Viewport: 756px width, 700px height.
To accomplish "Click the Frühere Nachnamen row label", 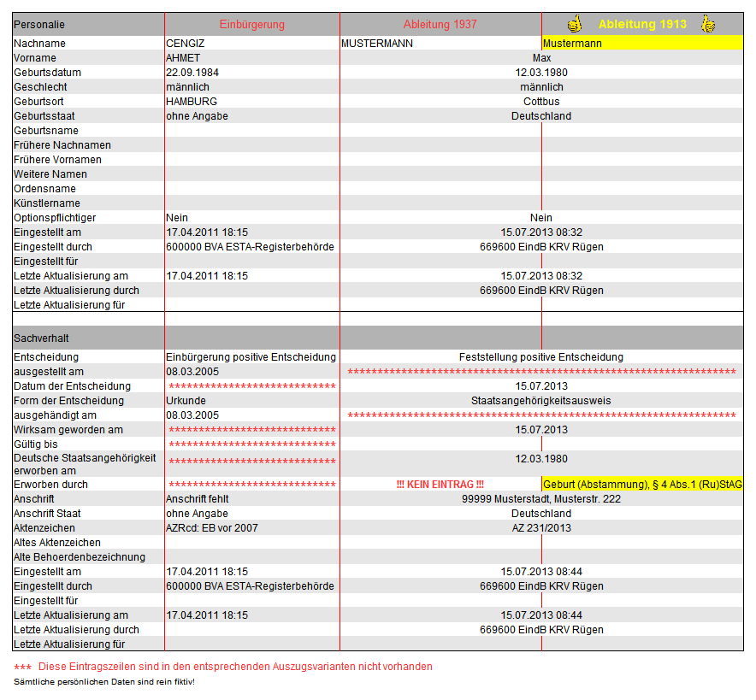I will point(62,145).
